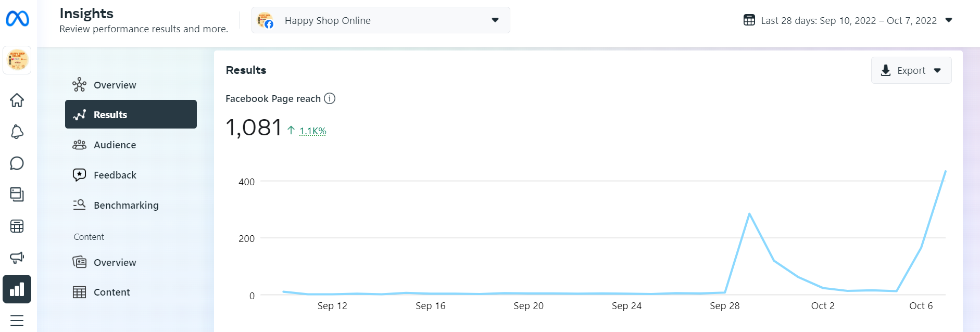This screenshot has height=332, width=980.
Task: Open notifications bell icon
Action: pyautogui.click(x=17, y=132)
